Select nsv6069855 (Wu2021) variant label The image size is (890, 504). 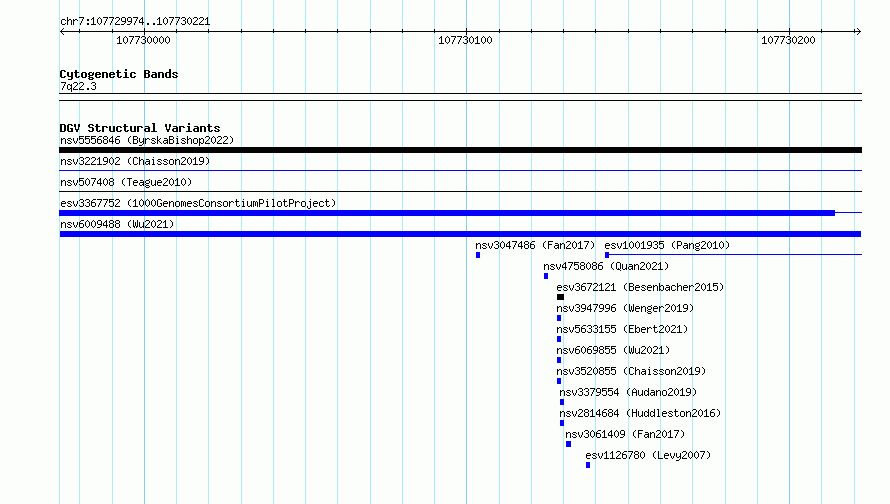click(613, 350)
